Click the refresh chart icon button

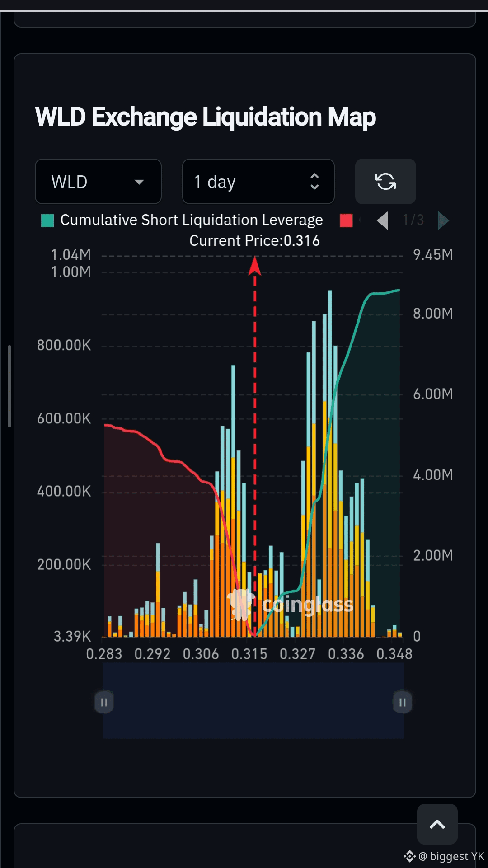click(385, 182)
